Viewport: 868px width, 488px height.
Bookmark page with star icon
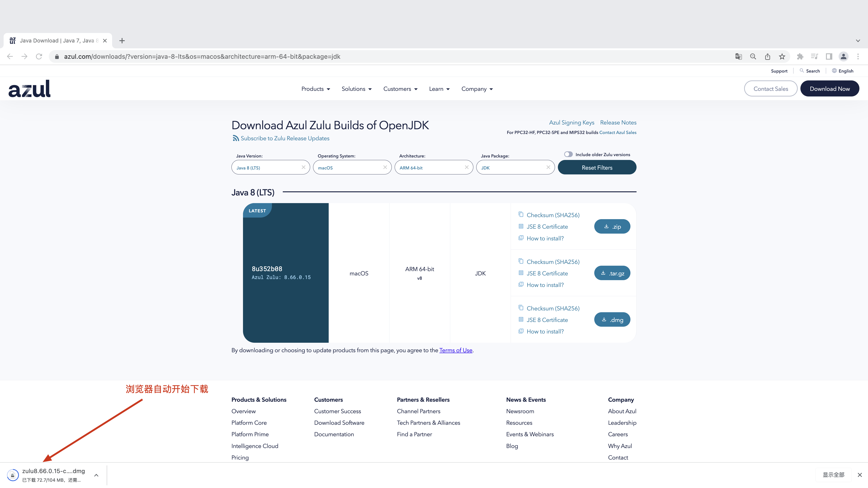pyautogui.click(x=782, y=56)
